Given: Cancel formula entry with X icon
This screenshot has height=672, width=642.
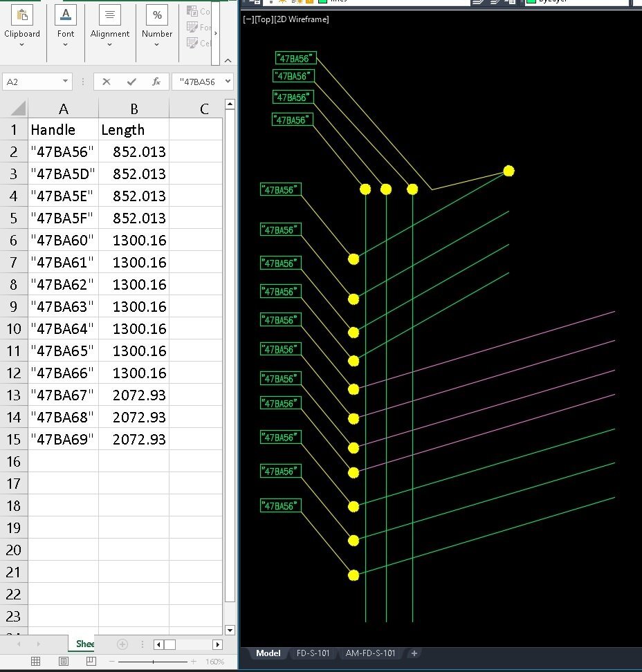Looking at the screenshot, I should pos(107,82).
